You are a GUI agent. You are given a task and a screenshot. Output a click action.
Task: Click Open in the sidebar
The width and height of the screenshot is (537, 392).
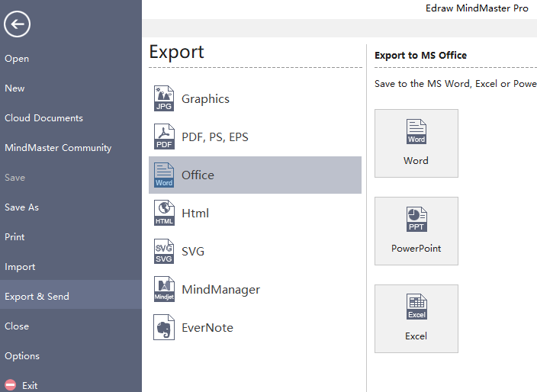[x=17, y=59]
